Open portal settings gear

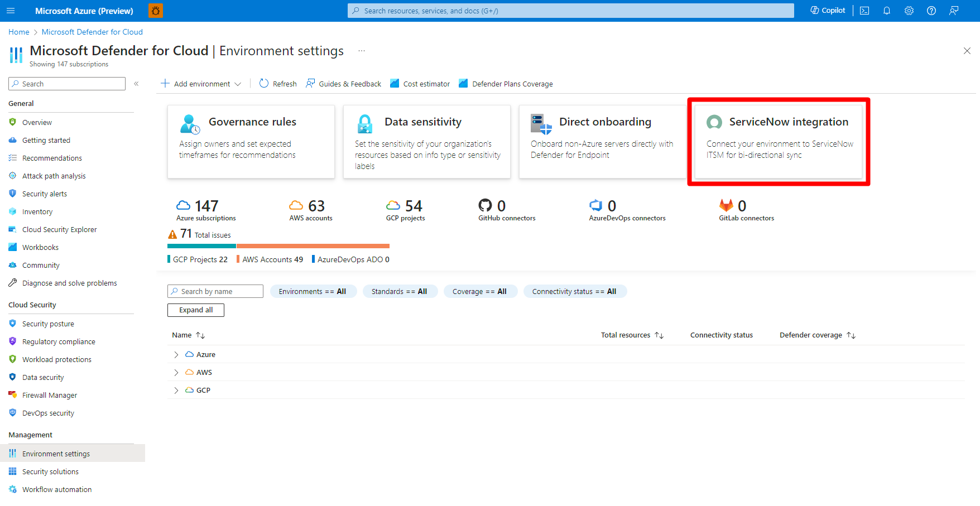tap(909, 11)
